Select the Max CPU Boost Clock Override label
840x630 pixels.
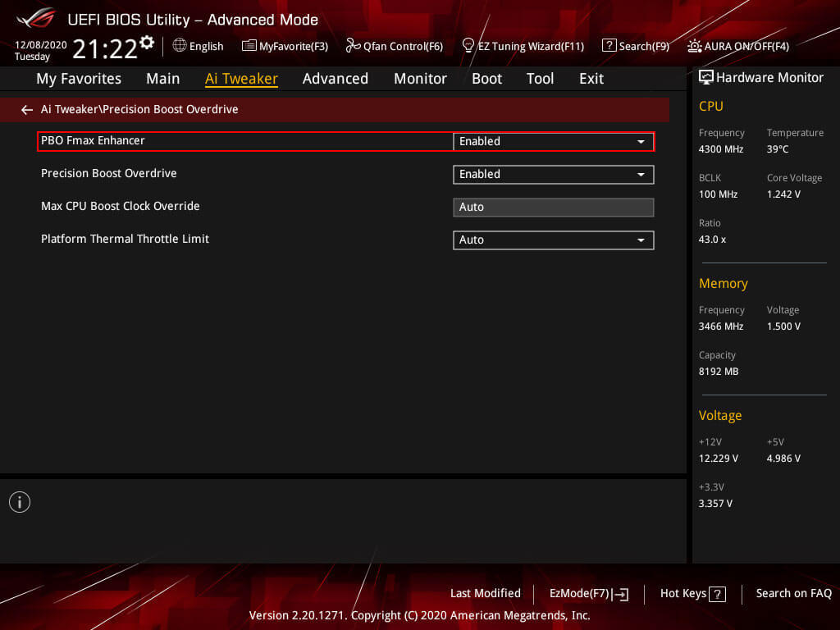pos(121,206)
